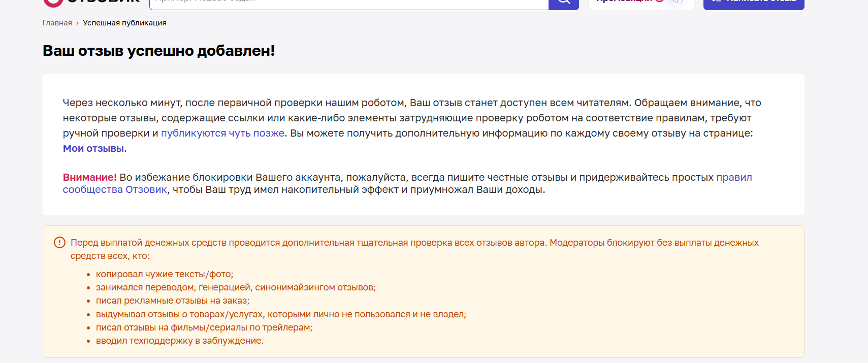Focus the review search input field
This screenshot has height=363, width=868.
click(349, 4)
